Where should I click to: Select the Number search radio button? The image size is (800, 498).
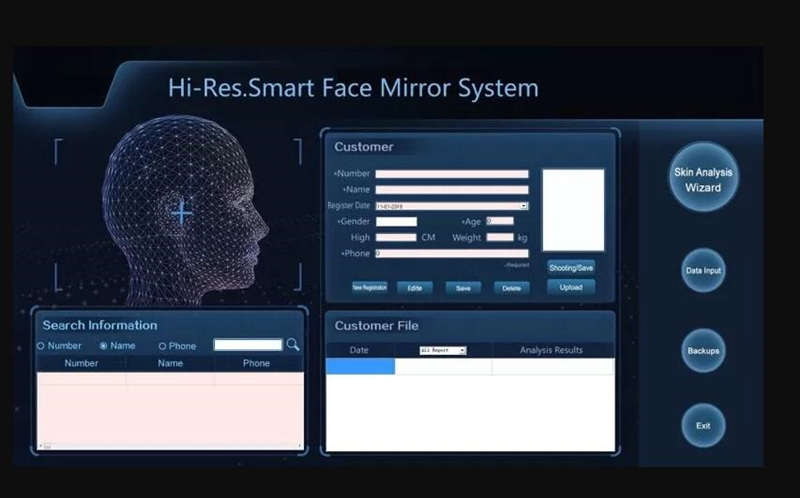41,346
